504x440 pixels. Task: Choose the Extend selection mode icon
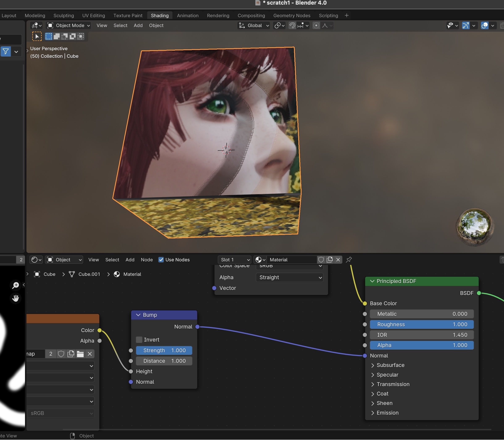coord(56,36)
